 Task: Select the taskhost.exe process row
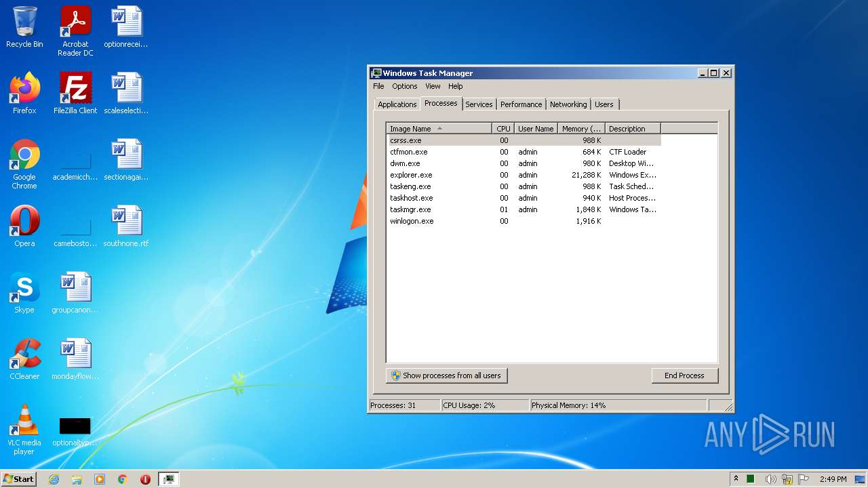(524, 198)
